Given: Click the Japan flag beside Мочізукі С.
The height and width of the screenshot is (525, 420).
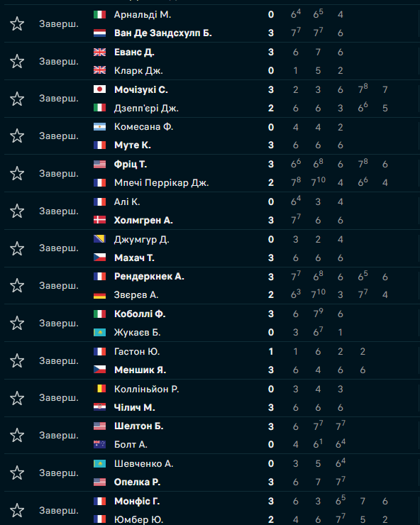Looking at the screenshot, I should 99,89.
